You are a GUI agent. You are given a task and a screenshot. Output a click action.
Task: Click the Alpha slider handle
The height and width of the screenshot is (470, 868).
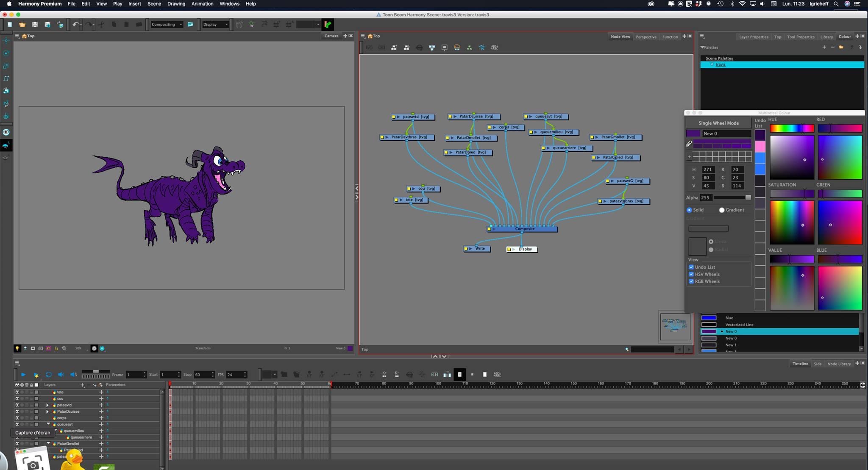click(748, 198)
